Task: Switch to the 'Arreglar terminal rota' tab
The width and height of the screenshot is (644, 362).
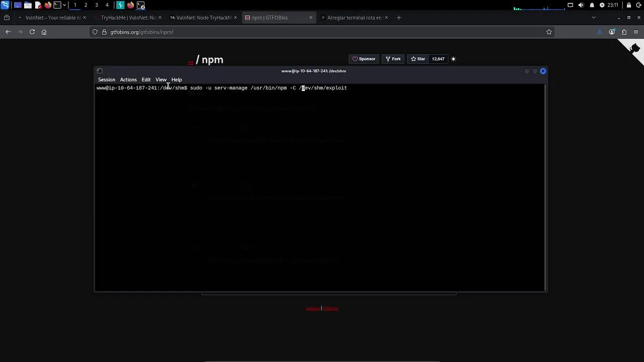Action: point(354,18)
